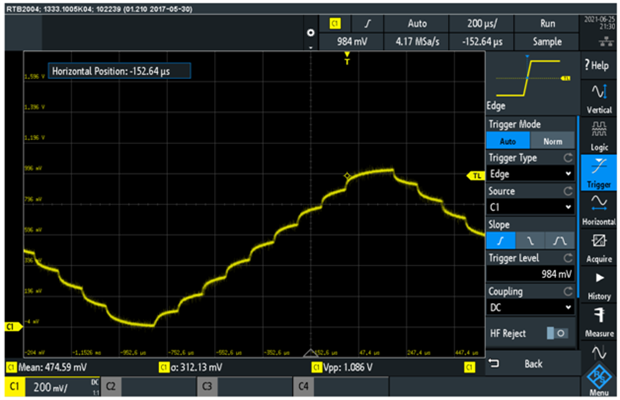
Task: Click the T trigger position marker
Action: pyautogui.click(x=347, y=58)
